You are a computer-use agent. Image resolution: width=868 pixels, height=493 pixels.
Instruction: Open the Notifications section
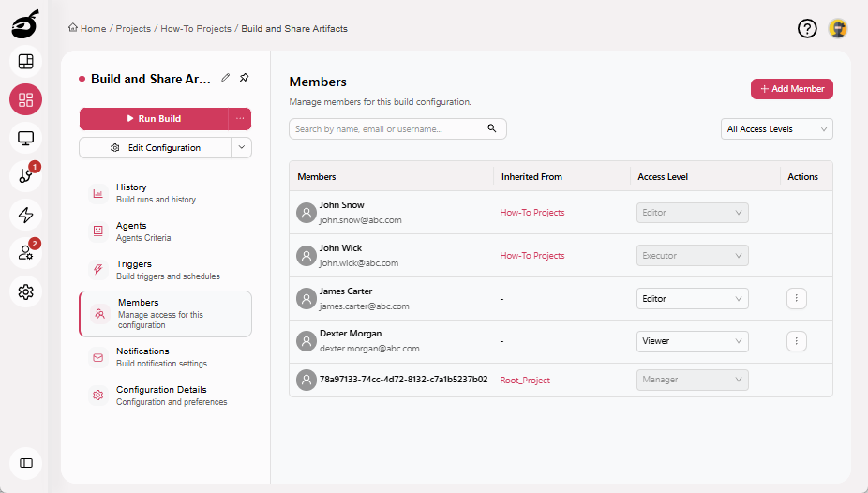[165, 357]
